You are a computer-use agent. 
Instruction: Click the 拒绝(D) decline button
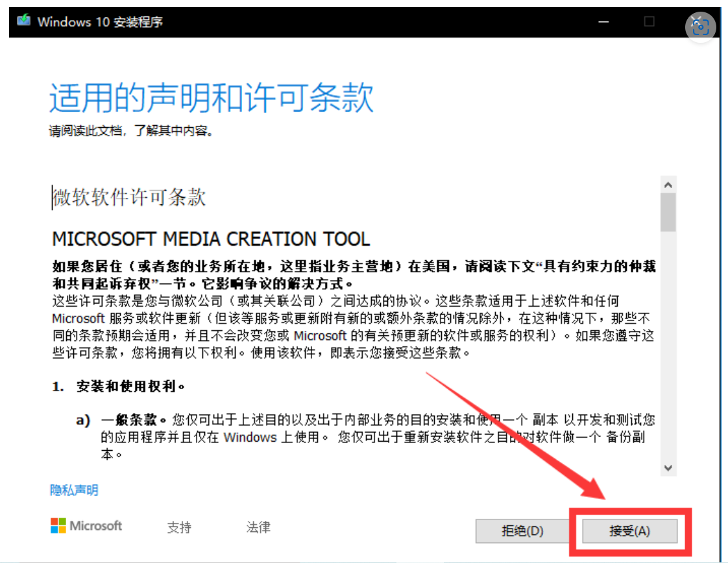(522, 531)
